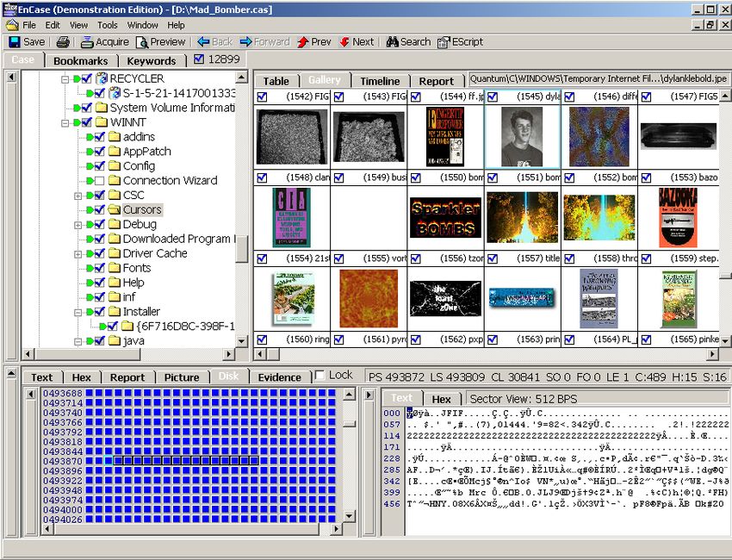Open the Table view tab
Image resolution: width=732 pixels, height=560 pixels.
click(276, 81)
